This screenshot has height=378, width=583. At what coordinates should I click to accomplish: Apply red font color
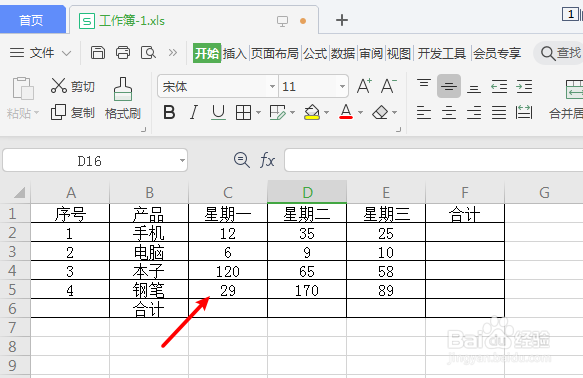point(346,112)
